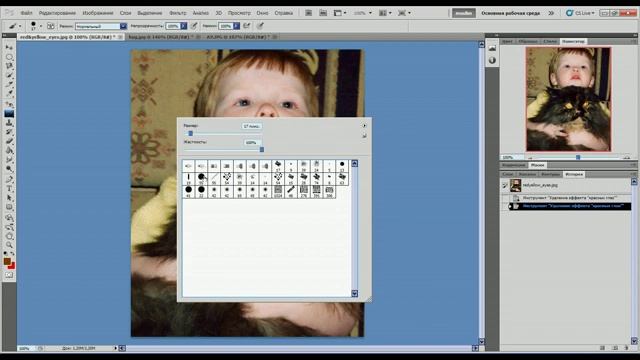The height and width of the screenshot is (360, 640).
Task: Choose the 1024 brush preset
Action: tap(278, 191)
